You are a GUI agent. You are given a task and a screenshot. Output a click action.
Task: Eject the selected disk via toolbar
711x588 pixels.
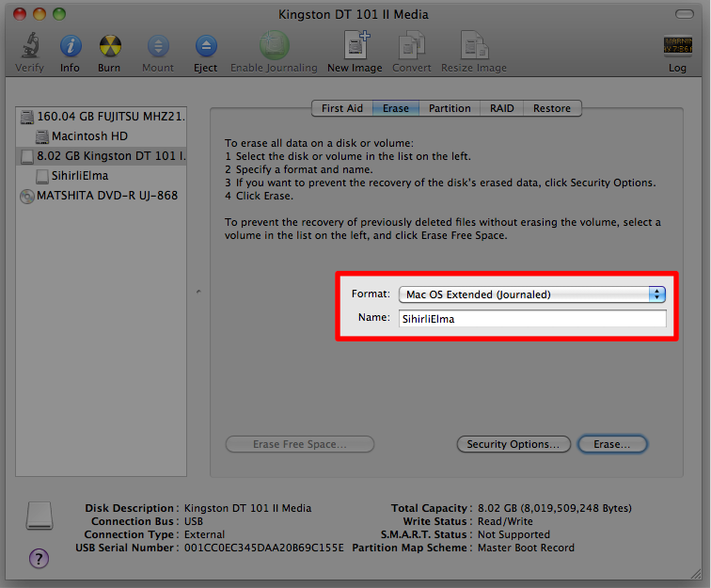coord(205,46)
